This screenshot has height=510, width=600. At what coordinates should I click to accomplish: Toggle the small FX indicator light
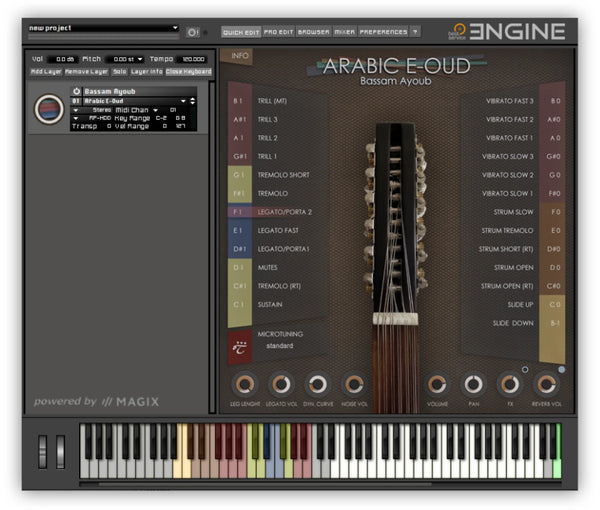click(524, 369)
